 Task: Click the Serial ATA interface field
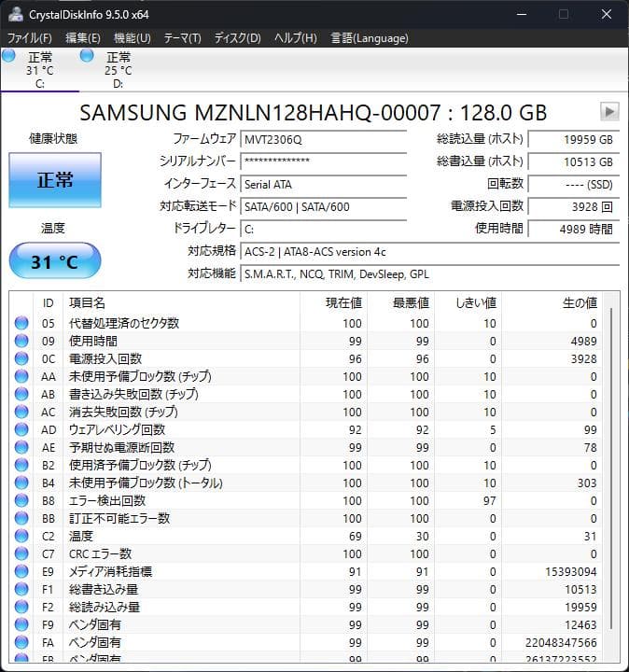click(x=324, y=184)
